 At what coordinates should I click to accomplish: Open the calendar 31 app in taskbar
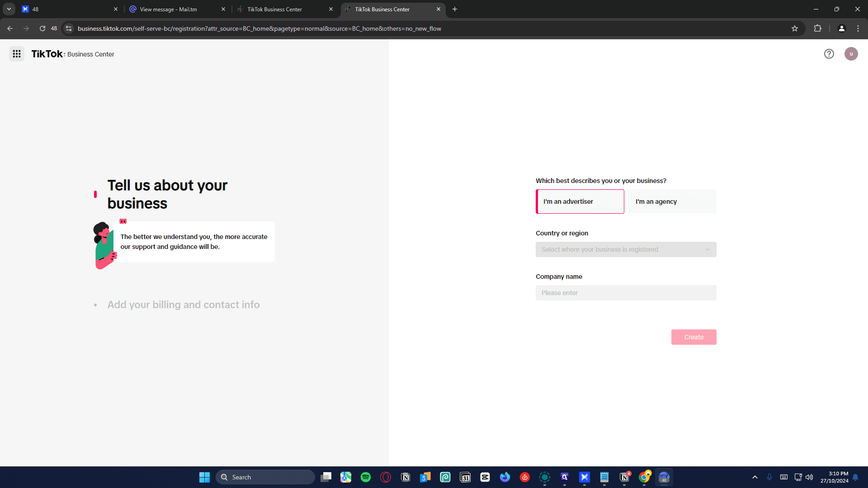tap(465, 477)
